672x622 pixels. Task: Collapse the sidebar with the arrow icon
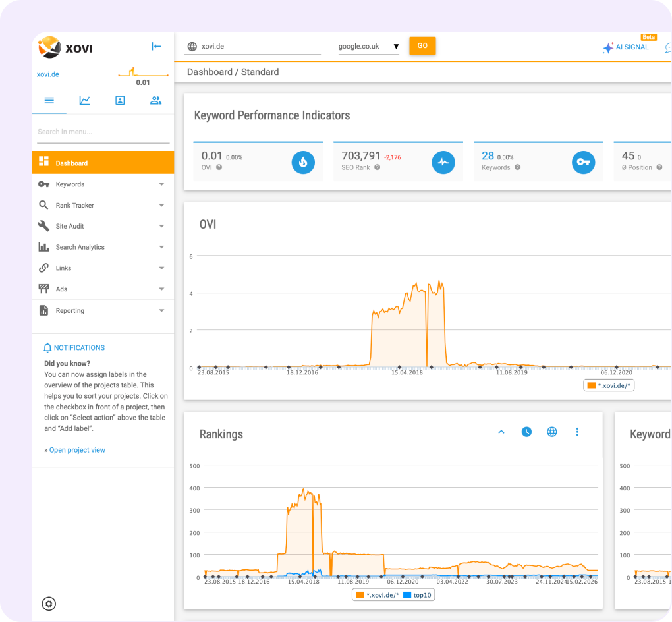click(156, 46)
